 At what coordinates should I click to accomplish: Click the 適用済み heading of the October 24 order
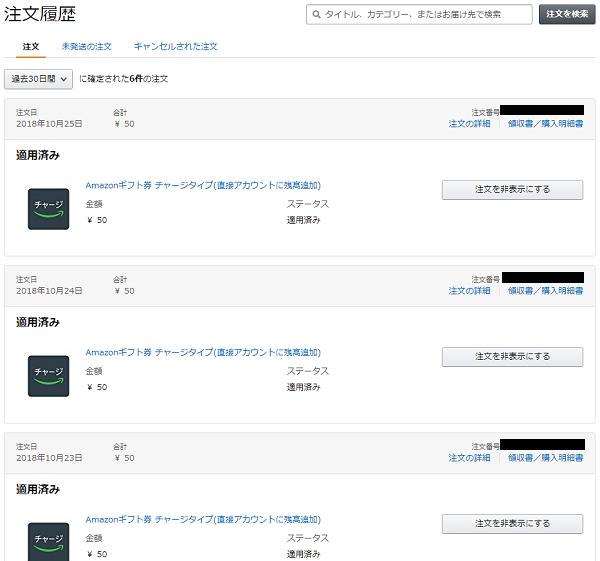38,323
